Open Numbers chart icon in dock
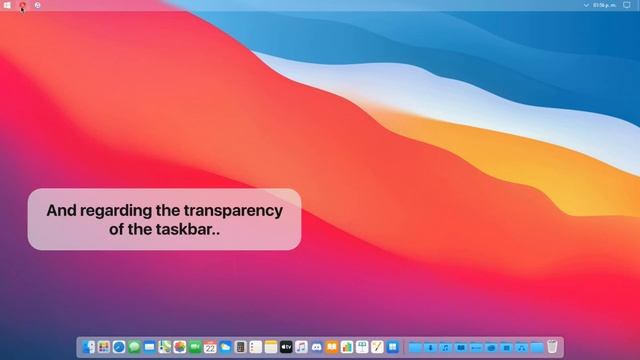The image size is (640, 360). pos(347,347)
